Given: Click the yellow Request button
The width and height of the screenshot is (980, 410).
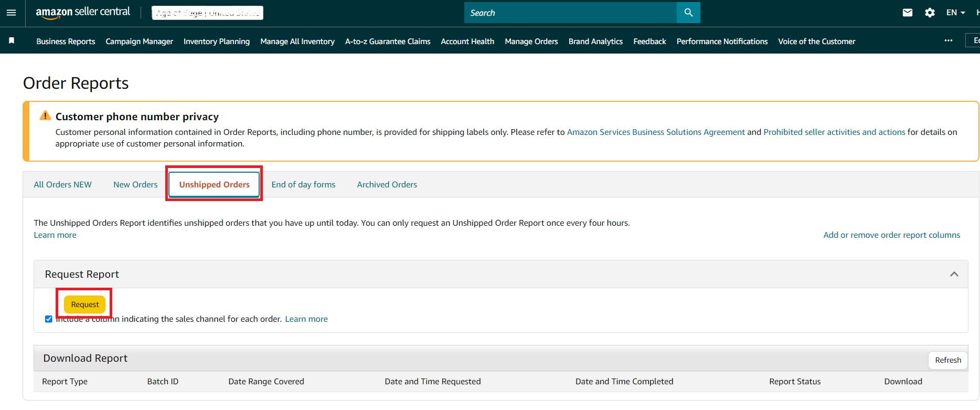Looking at the screenshot, I should 85,304.
